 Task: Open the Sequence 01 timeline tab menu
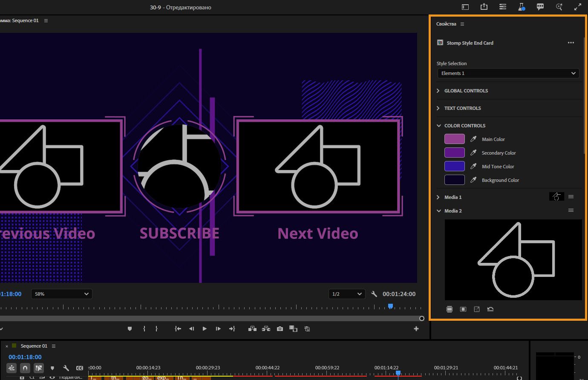54,346
